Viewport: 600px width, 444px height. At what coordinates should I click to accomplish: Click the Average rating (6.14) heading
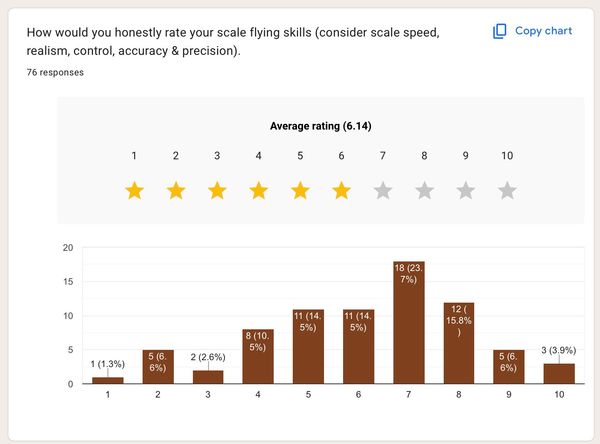(x=321, y=126)
